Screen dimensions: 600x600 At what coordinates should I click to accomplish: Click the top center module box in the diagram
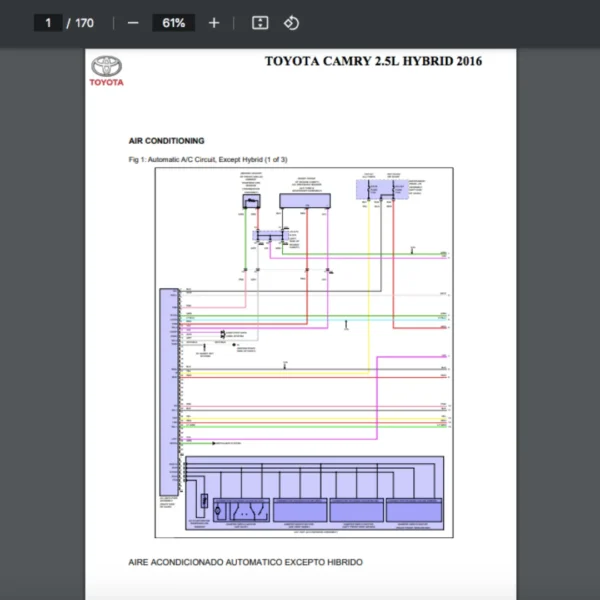pyautogui.click(x=305, y=200)
